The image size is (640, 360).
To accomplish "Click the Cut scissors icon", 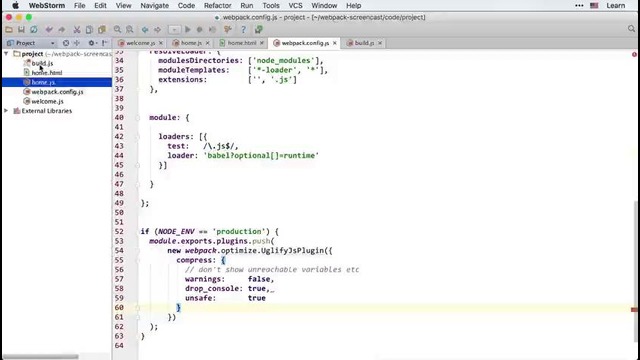I will (x=76, y=29).
